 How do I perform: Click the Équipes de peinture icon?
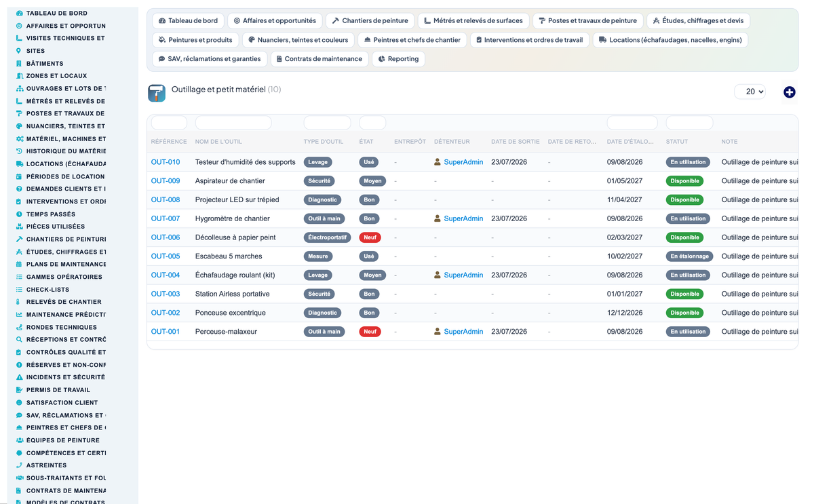click(x=19, y=440)
